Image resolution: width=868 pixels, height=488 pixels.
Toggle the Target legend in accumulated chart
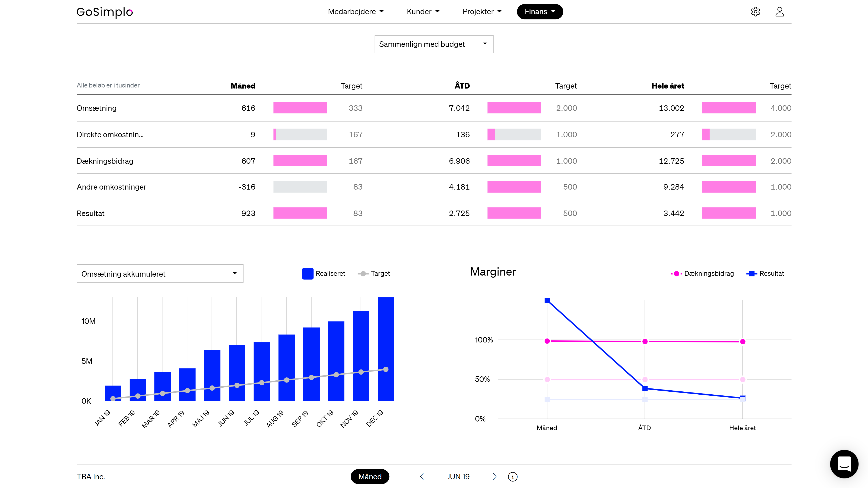click(374, 273)
